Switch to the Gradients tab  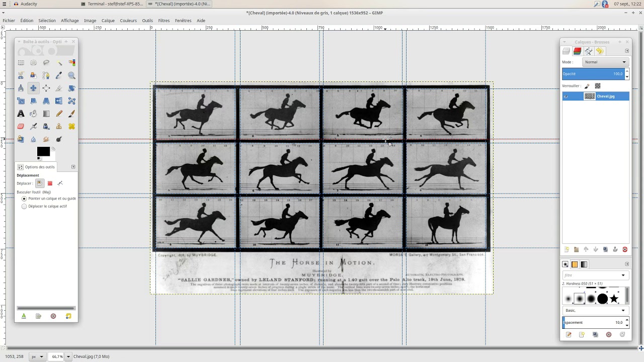584,264
